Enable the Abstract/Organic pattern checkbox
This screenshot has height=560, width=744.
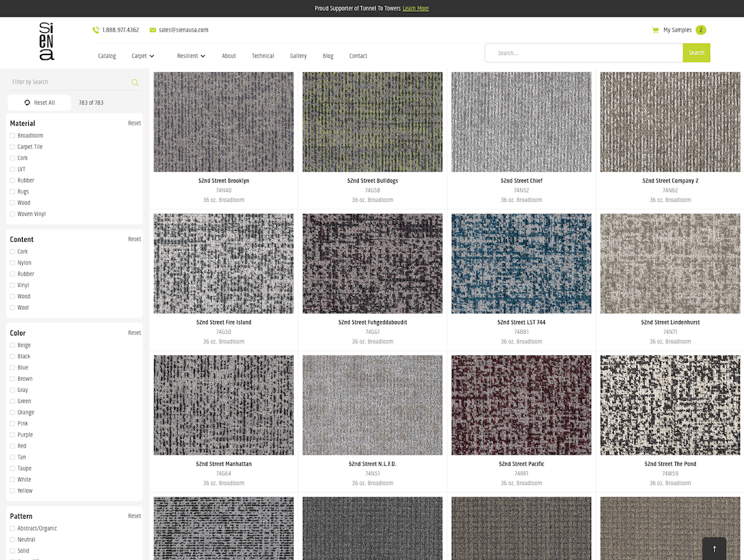[x=12, y=528]
